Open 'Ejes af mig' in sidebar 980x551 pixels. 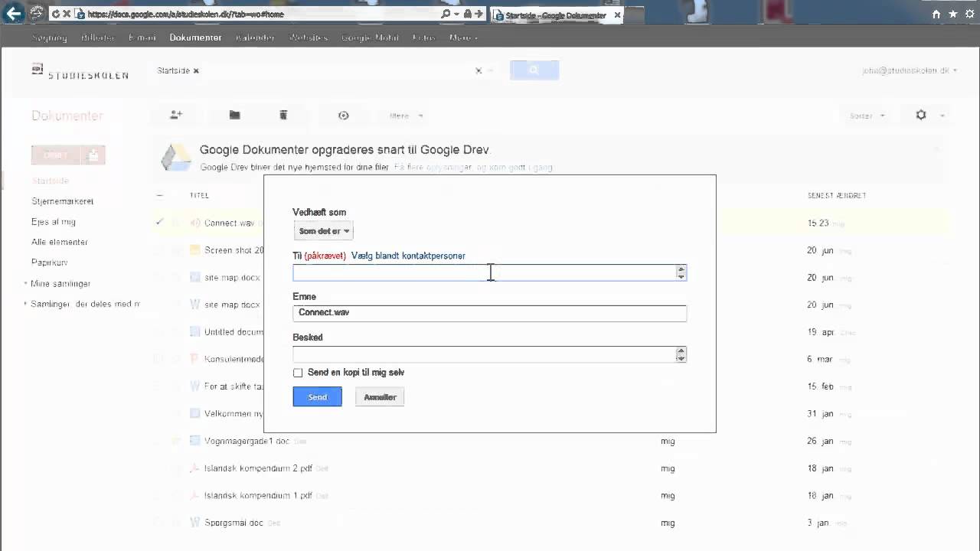(x=54, y=222)
